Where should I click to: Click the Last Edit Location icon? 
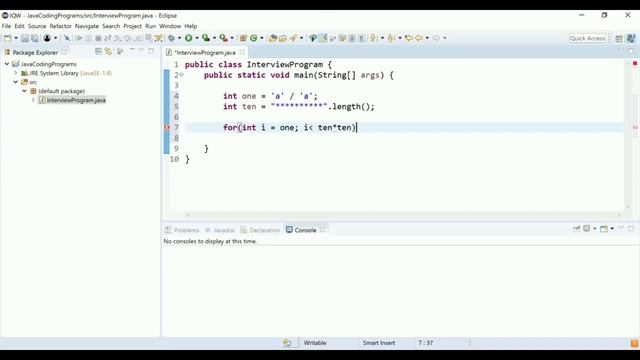tap(409, 38)
